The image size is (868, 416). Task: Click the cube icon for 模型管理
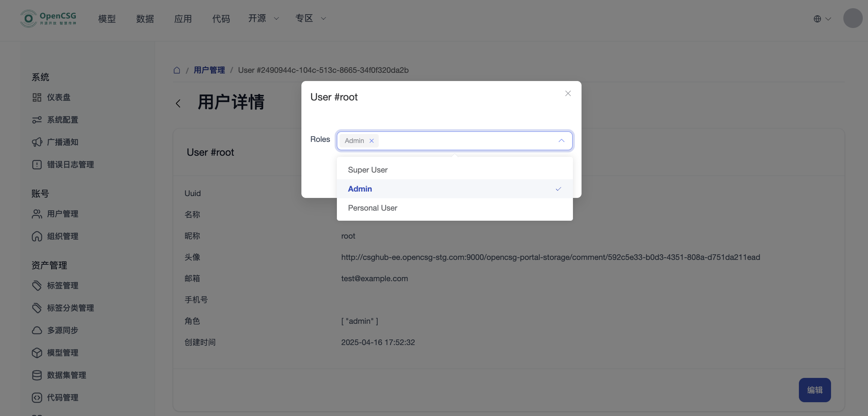click(x=37, y=353)
